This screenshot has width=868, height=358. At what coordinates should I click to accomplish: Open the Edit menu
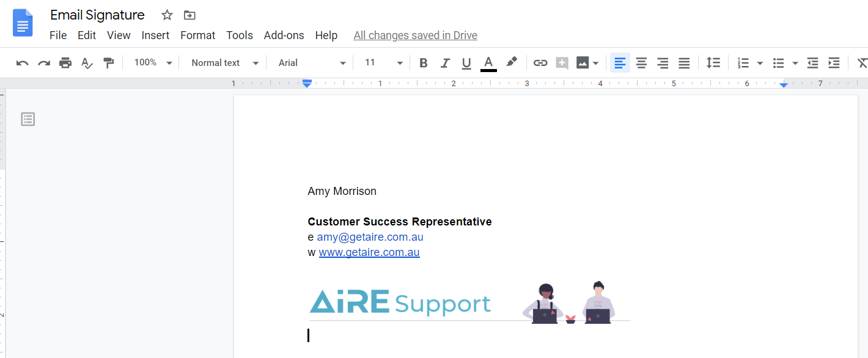(x=87, y=35)
